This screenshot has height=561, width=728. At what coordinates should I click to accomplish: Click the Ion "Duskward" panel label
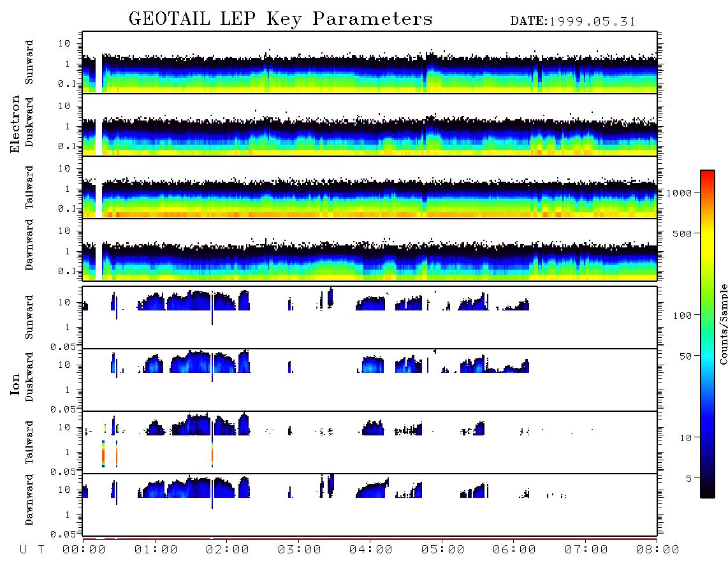point(29,377)
